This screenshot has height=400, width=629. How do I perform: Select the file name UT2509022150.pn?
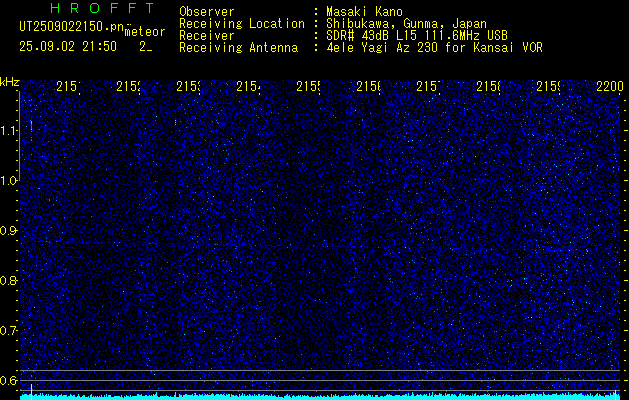[71, 27]
